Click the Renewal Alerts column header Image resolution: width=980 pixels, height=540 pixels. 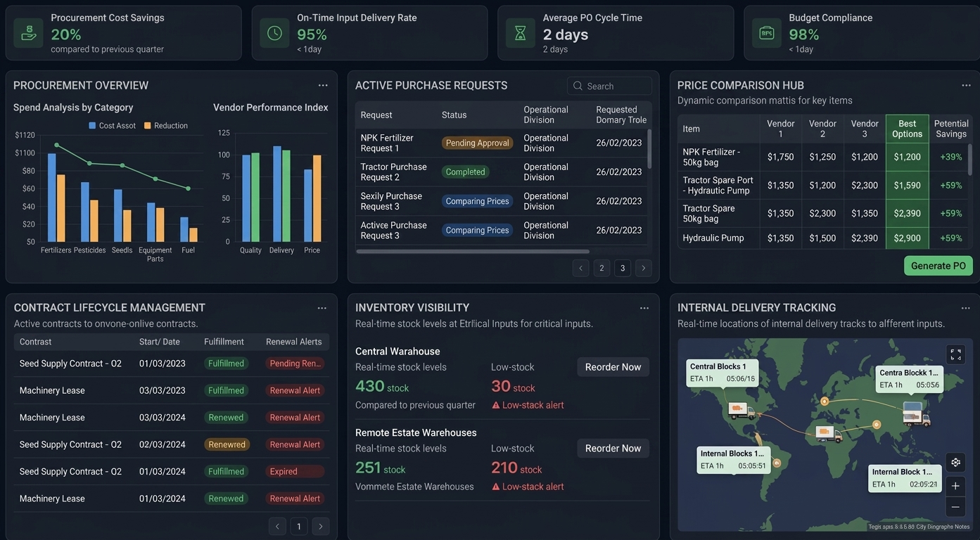tap(294, 342)
